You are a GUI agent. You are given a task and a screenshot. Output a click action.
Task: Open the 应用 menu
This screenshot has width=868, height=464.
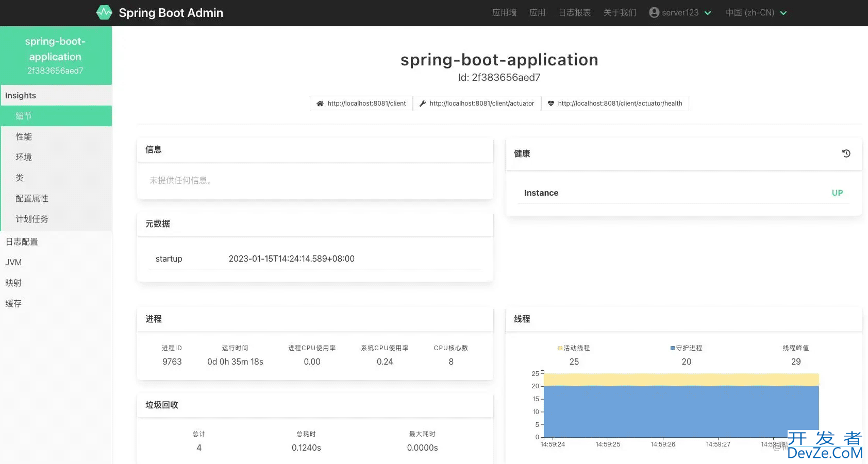[x=537, y=13]
